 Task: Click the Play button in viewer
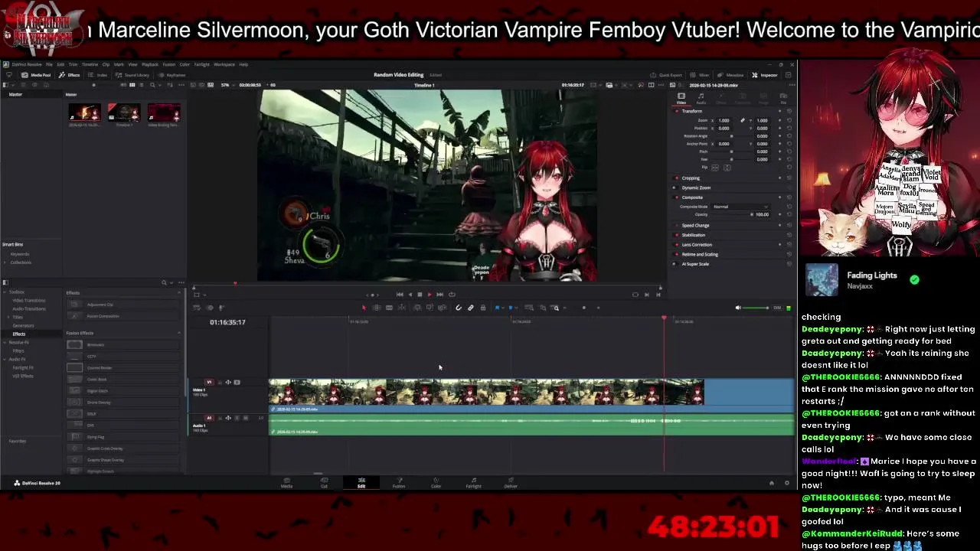point(430,295)
